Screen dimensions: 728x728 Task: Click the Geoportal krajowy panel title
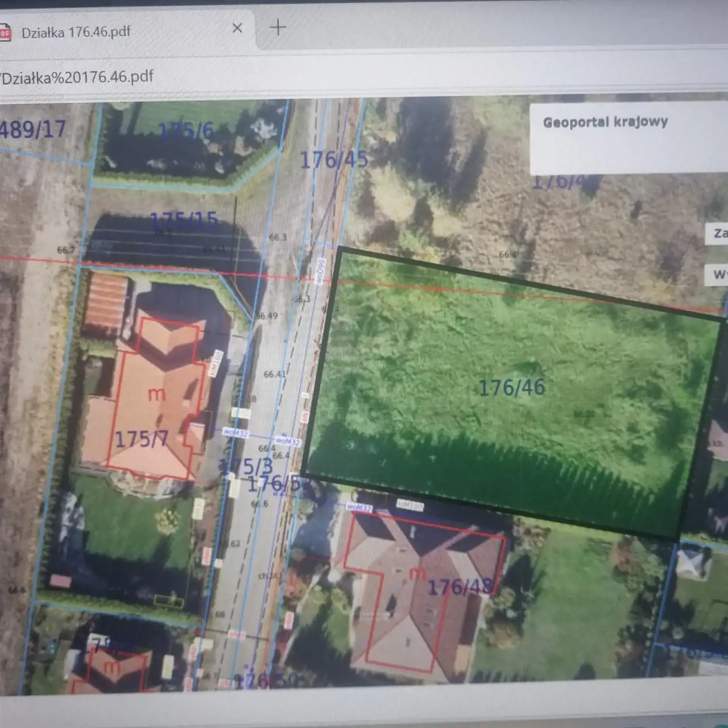(605, 122)
